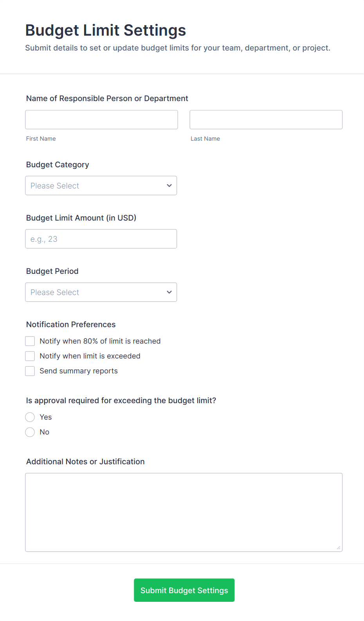Choose No for approval required
This screenshot has height=621, width=364.
(x=30, y=432)
